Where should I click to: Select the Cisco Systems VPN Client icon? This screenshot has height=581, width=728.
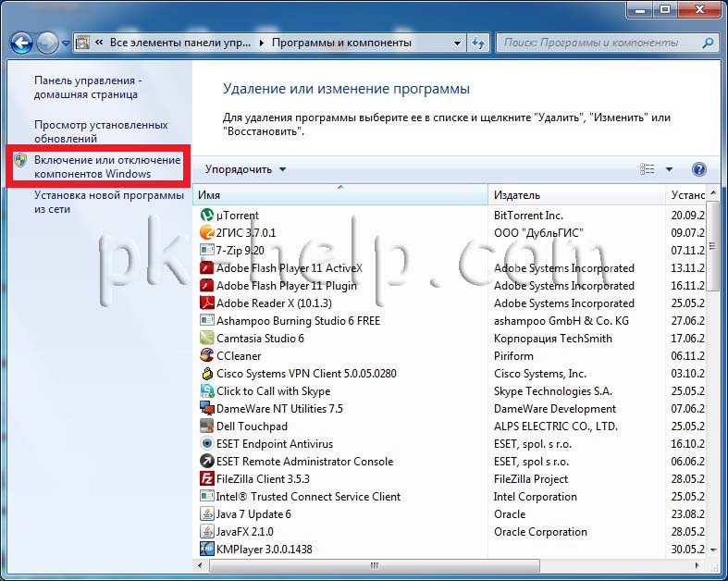[x=206, y=374]
